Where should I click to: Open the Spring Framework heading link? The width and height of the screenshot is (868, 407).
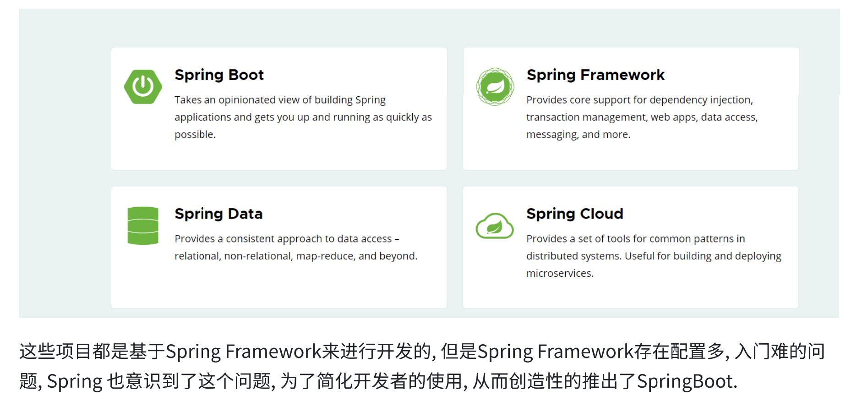595,75
